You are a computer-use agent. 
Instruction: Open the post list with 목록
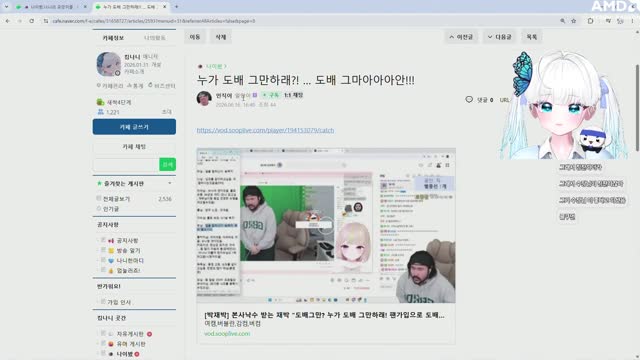click(531, 37)
